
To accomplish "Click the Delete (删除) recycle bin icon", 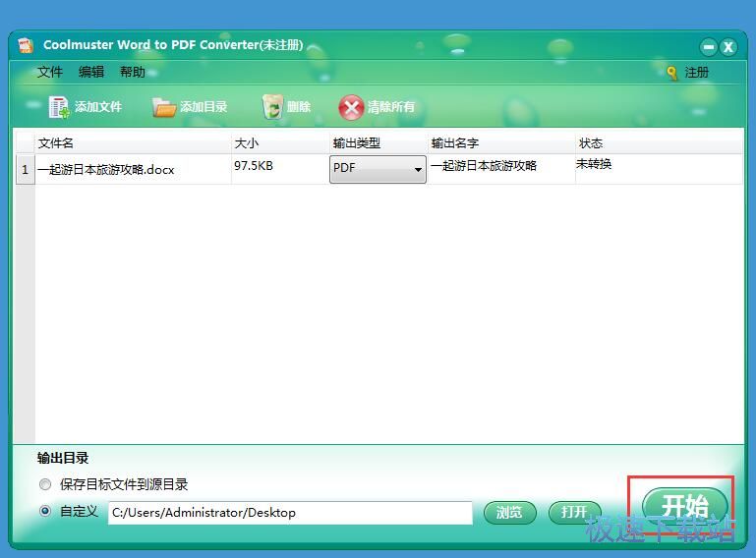I will (272, 106).
